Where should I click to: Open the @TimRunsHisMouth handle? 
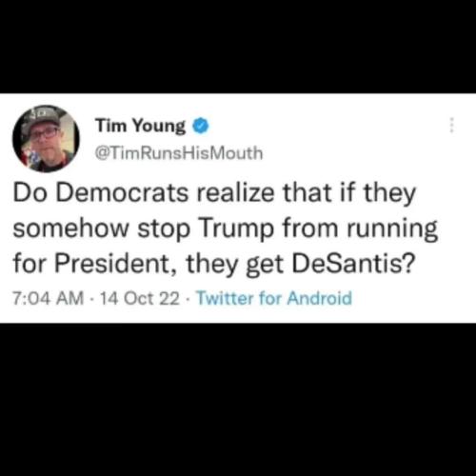point(179,153)
